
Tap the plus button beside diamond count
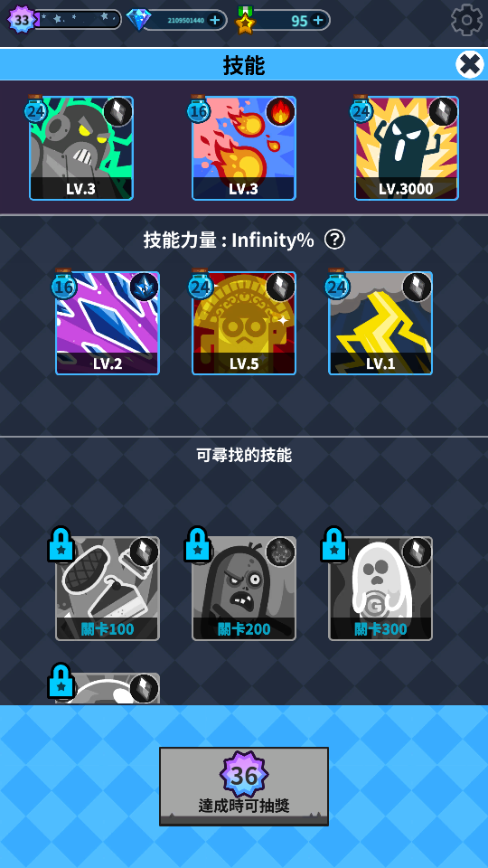(x=215, y=21)
